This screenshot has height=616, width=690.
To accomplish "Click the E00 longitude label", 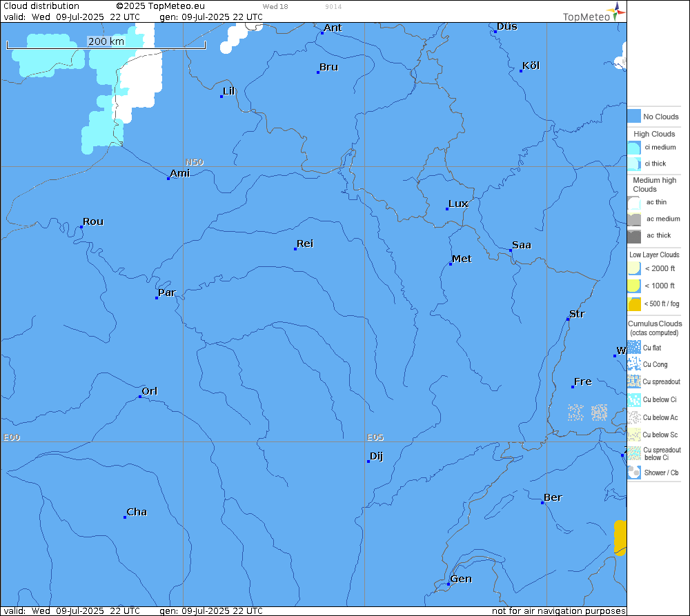I will (x=12, y=437).
